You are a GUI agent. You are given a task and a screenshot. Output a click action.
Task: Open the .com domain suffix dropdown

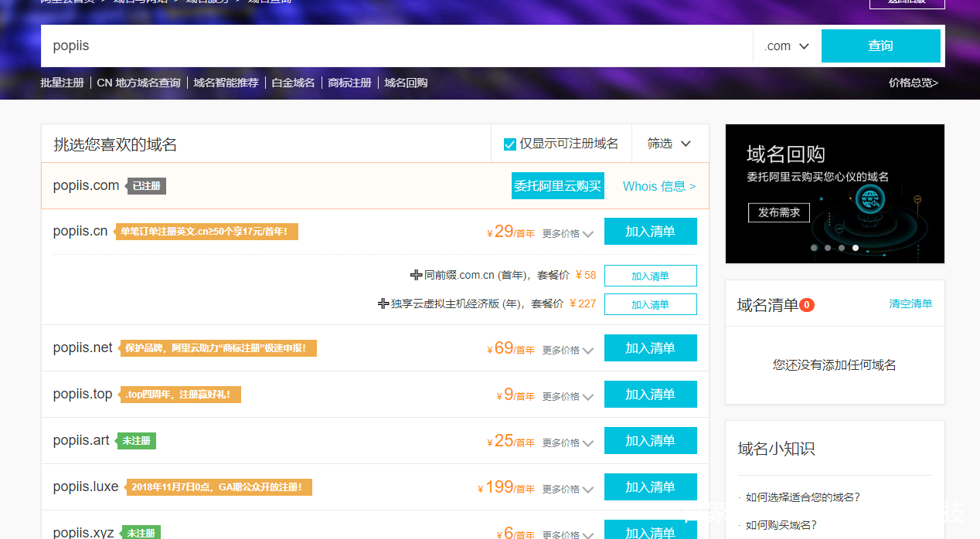click(x=787, y=46)
